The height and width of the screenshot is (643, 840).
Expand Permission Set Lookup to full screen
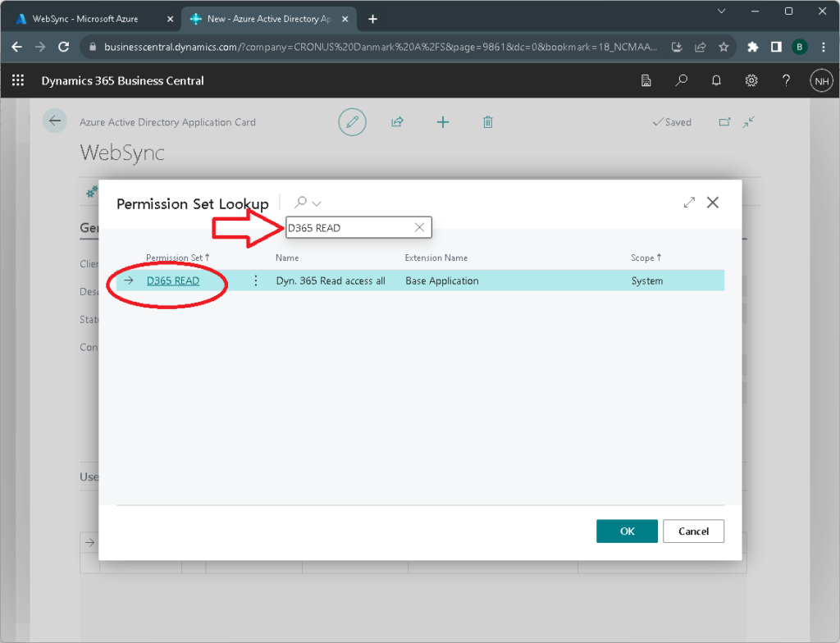(x=689, y=202)
